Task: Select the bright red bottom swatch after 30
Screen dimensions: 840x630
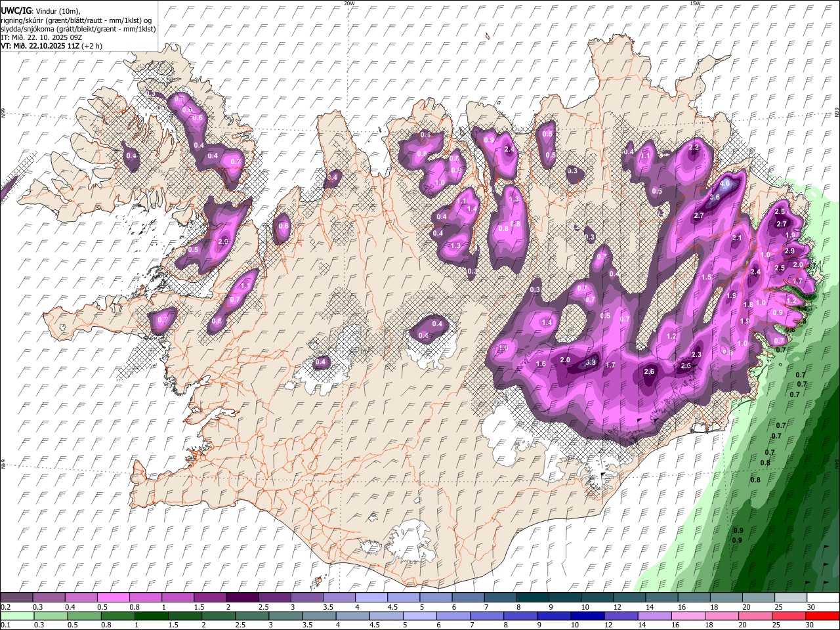Action: [x=822, y=616]
